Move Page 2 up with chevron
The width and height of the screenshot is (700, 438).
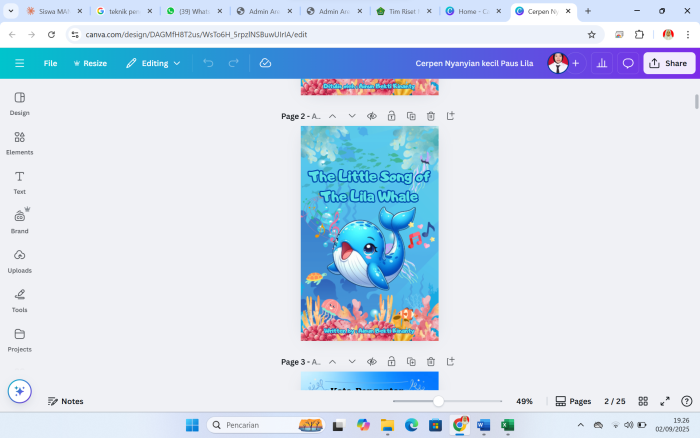pos(333,116)
